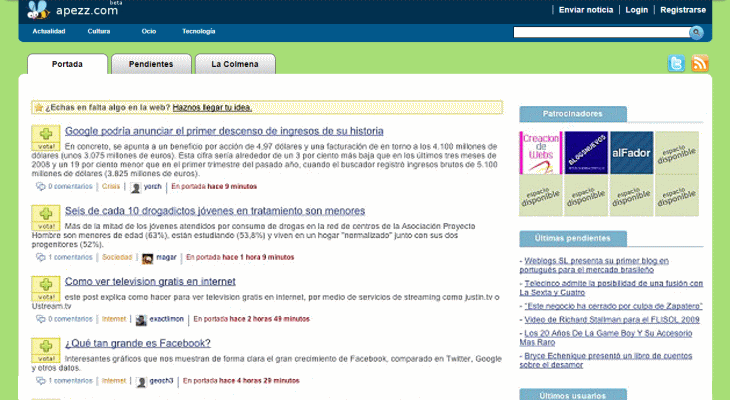Open geoch3's username link
This screenshot has width=730, height=400.
tap(161, 380)
